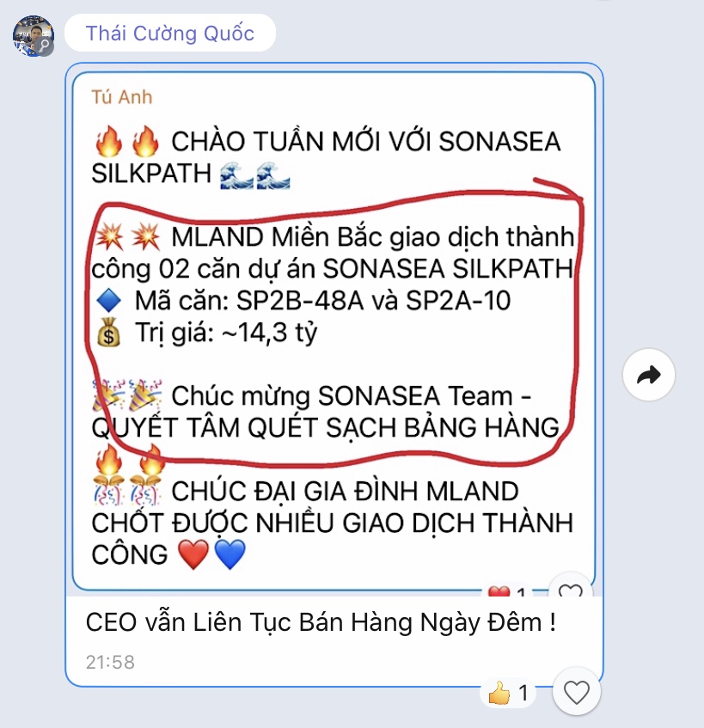Click the Trị giá ~14,3 tỷ text
Screen dimensions: 704x728
(x=226, y=333)
